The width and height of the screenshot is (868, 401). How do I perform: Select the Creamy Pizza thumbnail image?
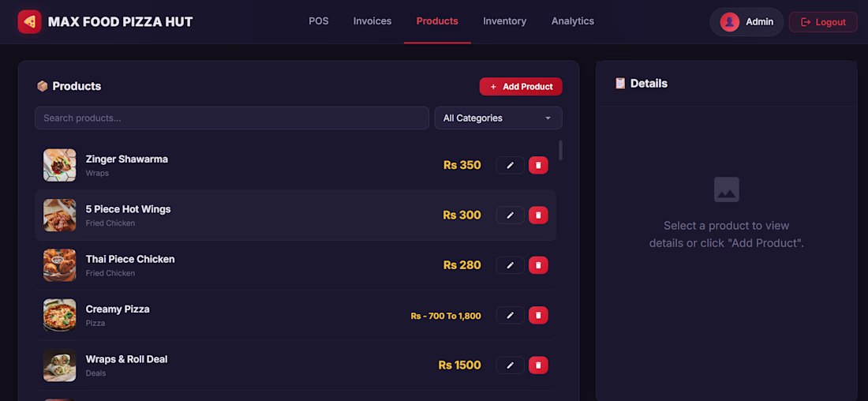click(x=60, y=315)
